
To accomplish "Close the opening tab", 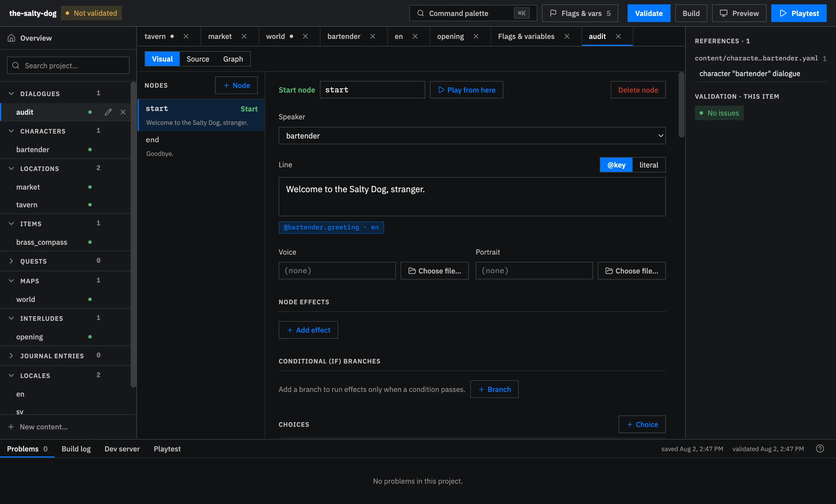I will click(x=476, y=36).
